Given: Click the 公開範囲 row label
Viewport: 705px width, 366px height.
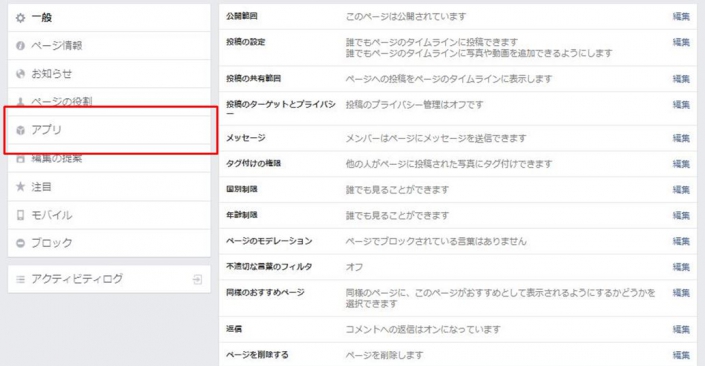Looking at the screenshot, I should [x=241, y=16].
